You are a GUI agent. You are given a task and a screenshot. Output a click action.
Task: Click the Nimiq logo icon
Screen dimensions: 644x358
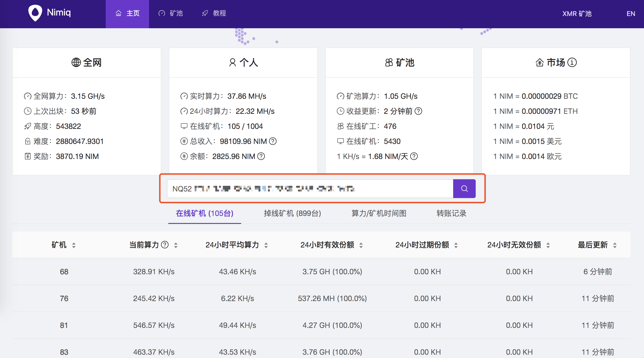coord(35,13)
